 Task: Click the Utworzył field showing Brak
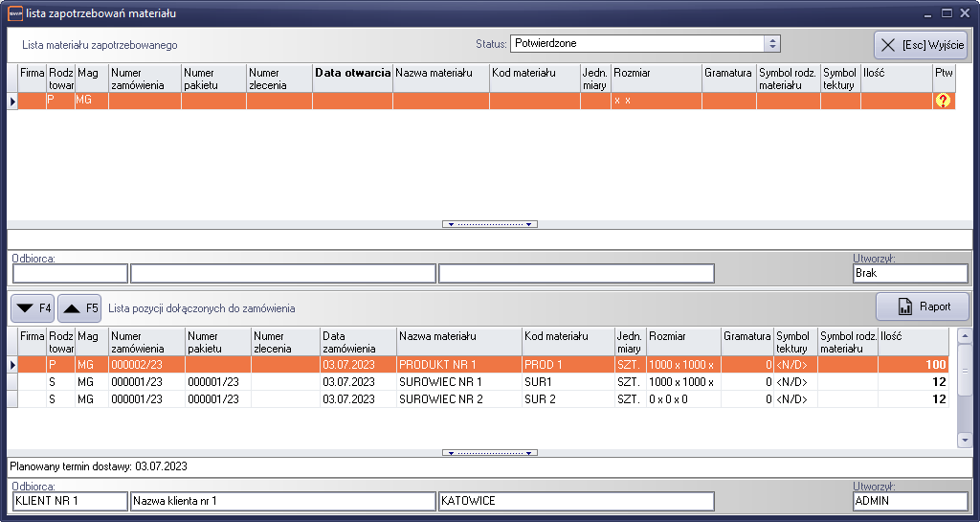(909, 273)
